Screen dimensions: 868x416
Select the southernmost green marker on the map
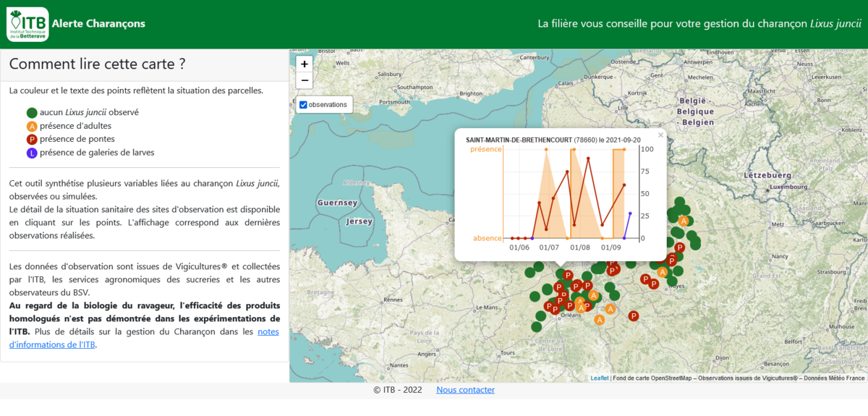(x=536, y=327)
